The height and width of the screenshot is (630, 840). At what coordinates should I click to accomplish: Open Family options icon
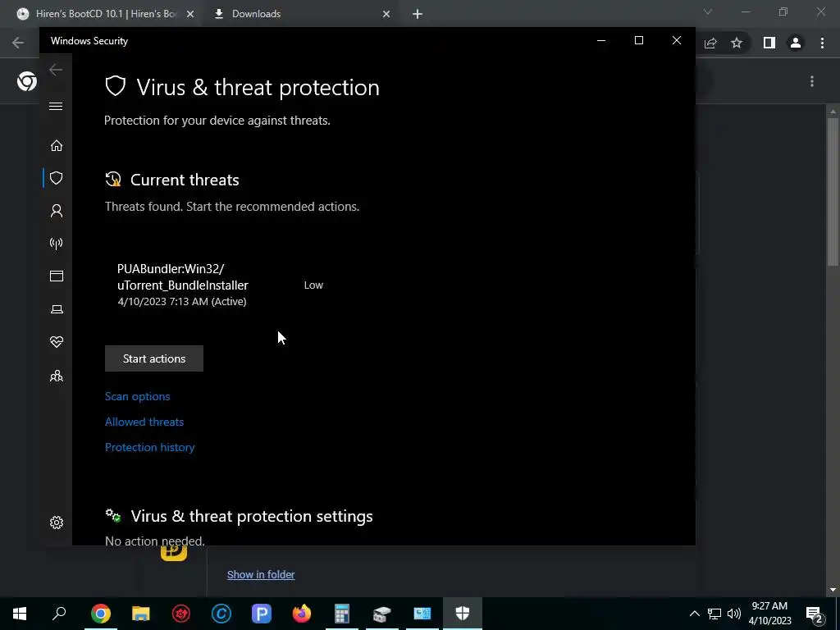[57, 377]
